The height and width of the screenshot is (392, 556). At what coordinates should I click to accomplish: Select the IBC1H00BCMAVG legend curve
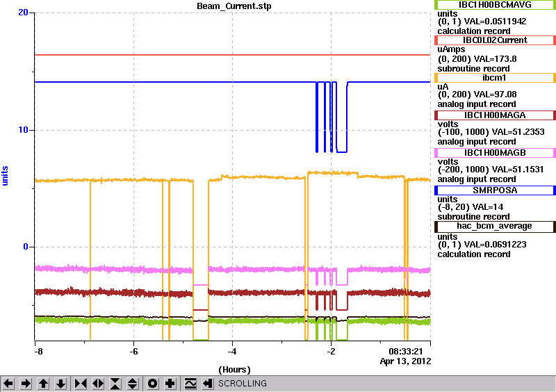pos(495,5)
